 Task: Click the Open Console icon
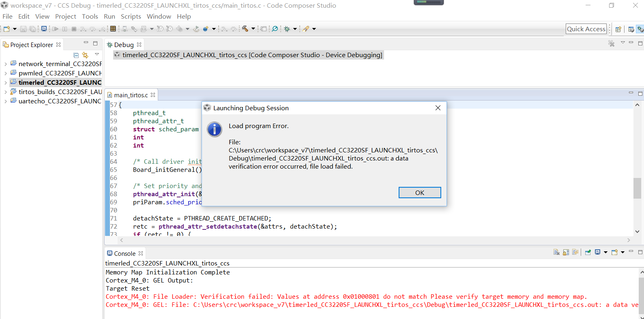[x=614, y=252]
